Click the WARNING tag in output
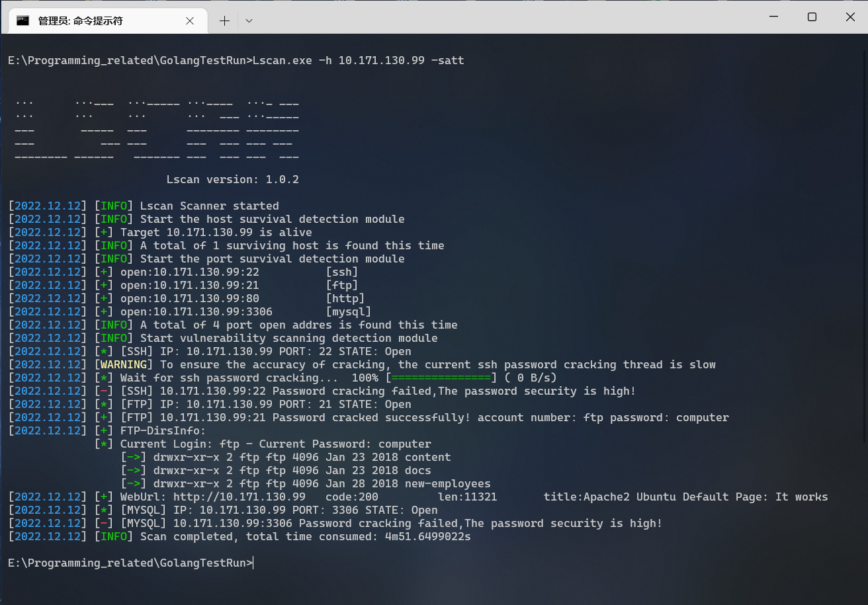868x605 pixels. [124, 364]
